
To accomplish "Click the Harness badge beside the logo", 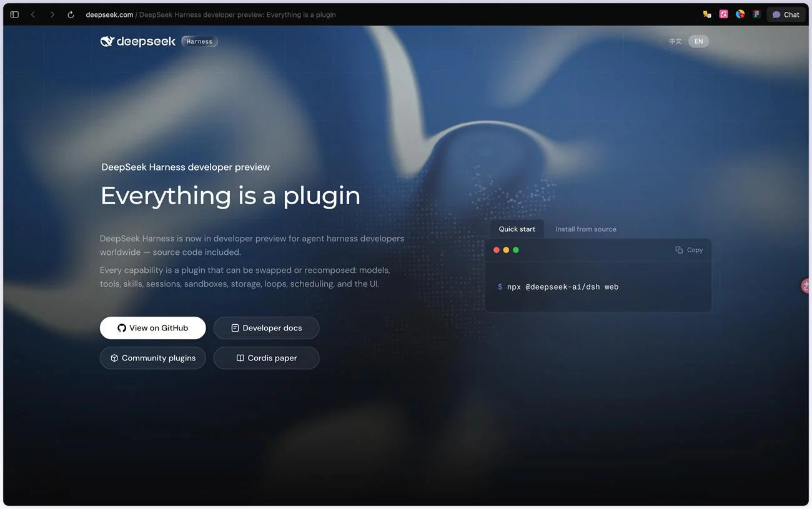I will (x=199, y=41).
